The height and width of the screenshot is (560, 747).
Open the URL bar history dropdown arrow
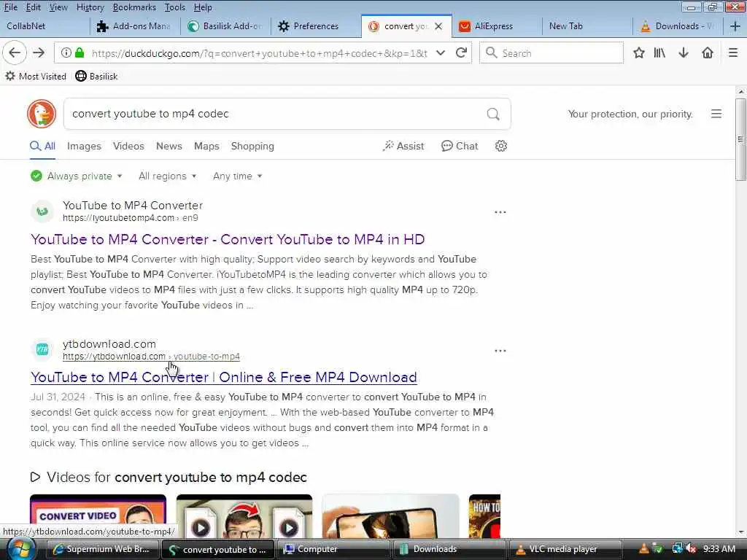(x=441, y=52)
